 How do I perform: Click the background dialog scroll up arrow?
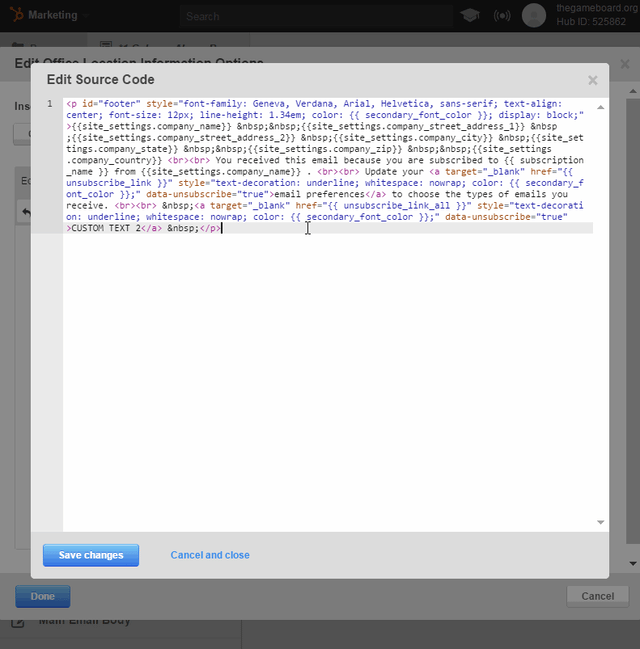point(633,91)
